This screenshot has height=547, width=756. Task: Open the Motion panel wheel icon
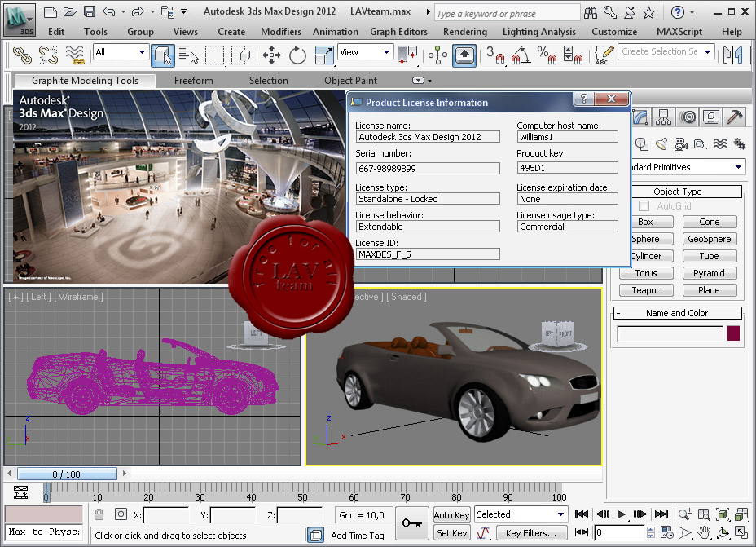tap(688, 117)
